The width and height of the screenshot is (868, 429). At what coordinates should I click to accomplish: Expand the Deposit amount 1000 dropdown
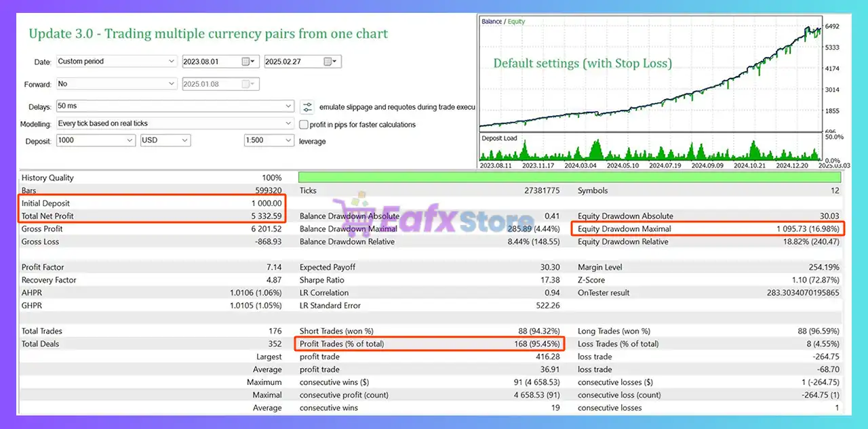pos(95,140)
